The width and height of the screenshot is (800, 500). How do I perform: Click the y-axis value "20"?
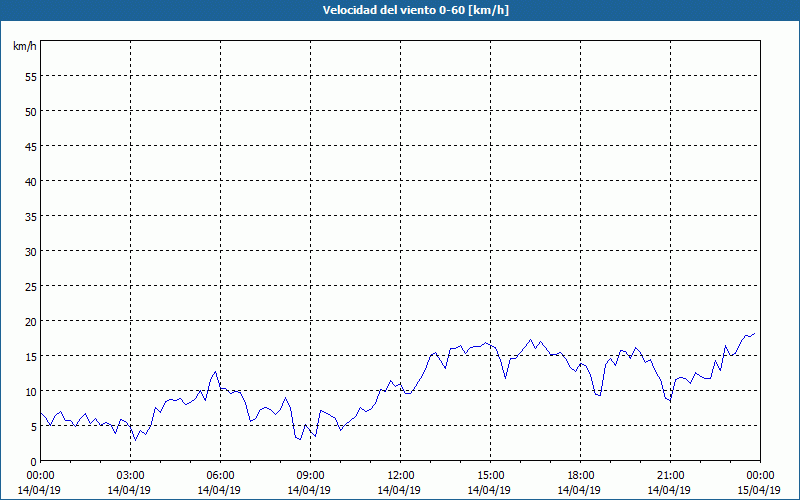pyautogui.click(x=31, y=321)
